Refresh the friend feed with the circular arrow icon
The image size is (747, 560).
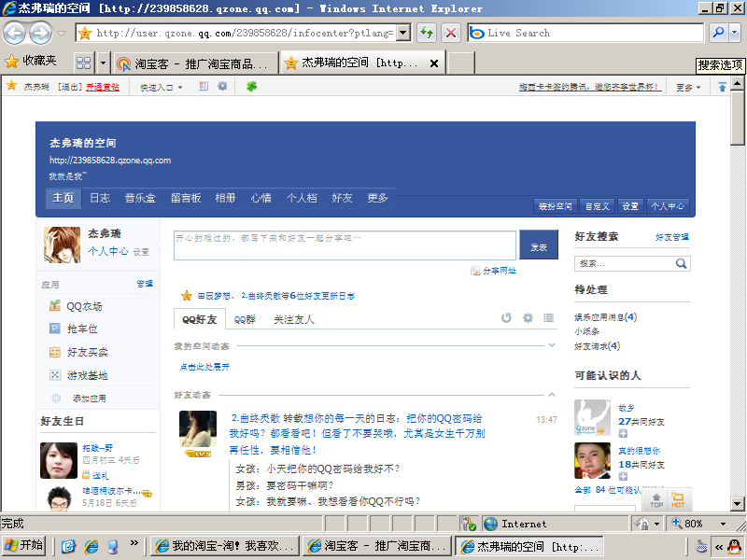506,317
